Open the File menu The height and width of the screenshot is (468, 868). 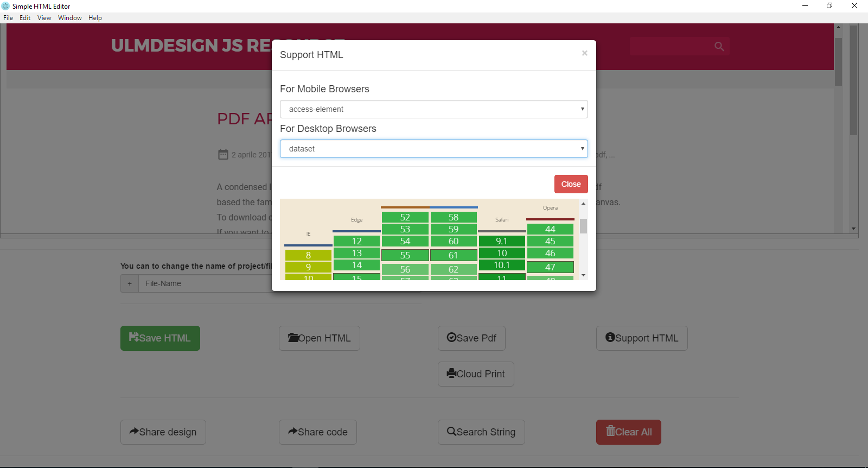8,18
